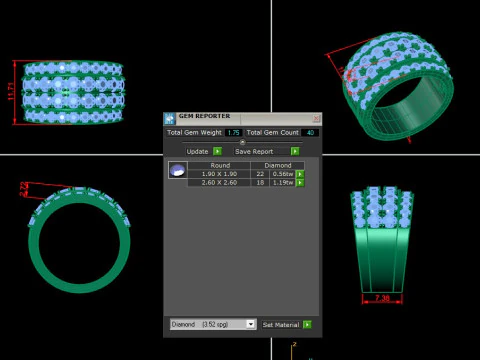This screenshot has height=360, width=480.
Task: Click the Total Gem Count value 40
Action: [x=310, y=133]
